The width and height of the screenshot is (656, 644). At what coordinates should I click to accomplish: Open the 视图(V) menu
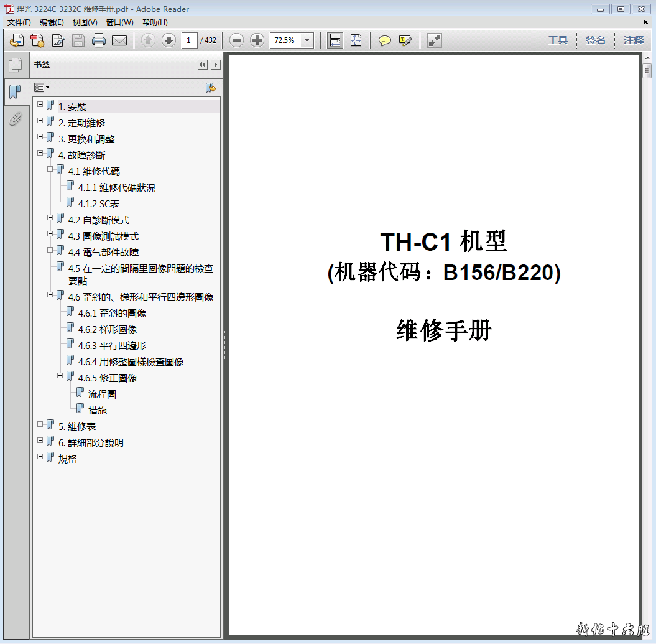(x=85, y=22)
